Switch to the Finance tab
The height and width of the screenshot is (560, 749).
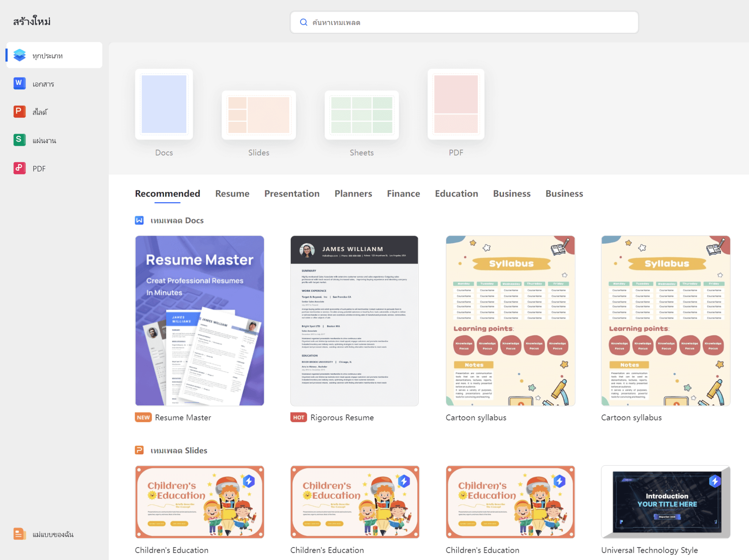pyautogui.click(x=403, y=194)
